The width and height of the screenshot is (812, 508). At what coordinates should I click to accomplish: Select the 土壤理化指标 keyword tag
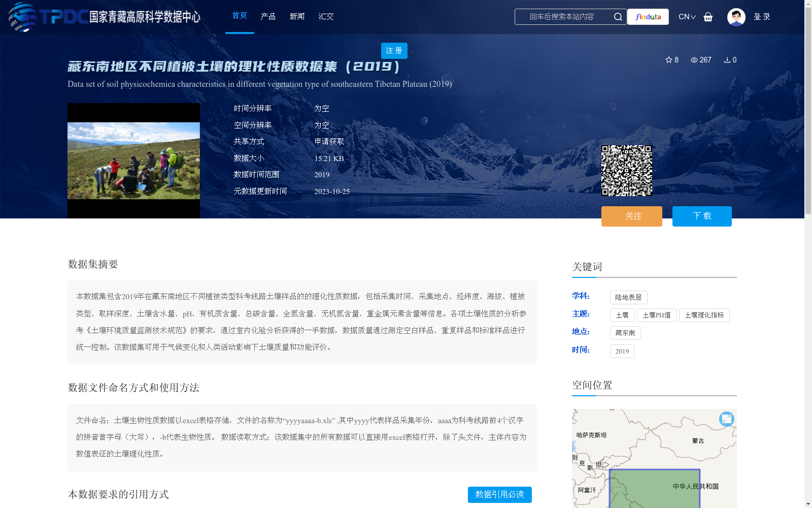pos(704,315)
